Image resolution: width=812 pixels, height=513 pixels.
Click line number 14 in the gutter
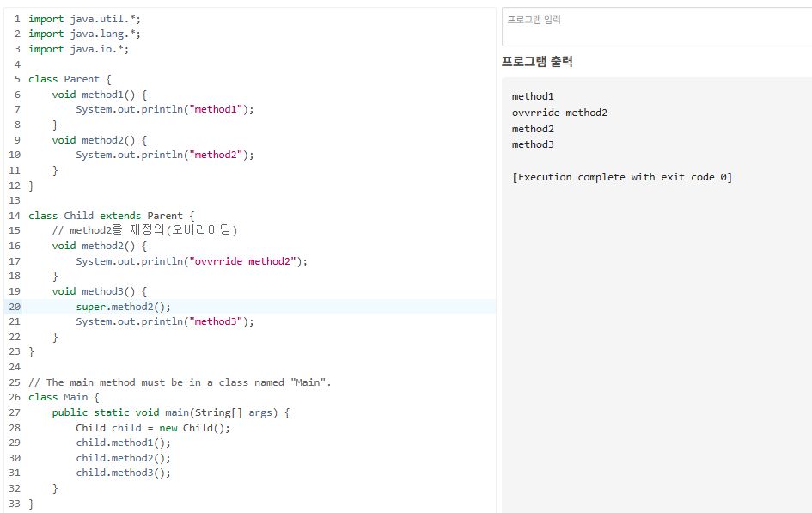point(15,216)
